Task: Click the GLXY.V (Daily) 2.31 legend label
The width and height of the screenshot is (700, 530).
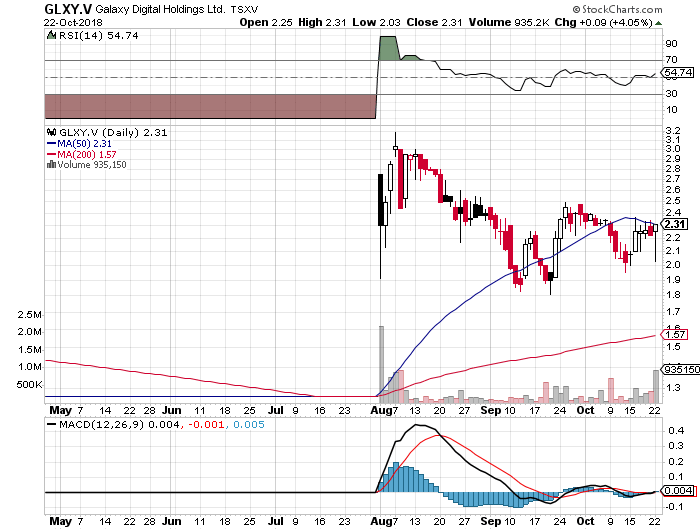Action: click(x=113, y=132)
